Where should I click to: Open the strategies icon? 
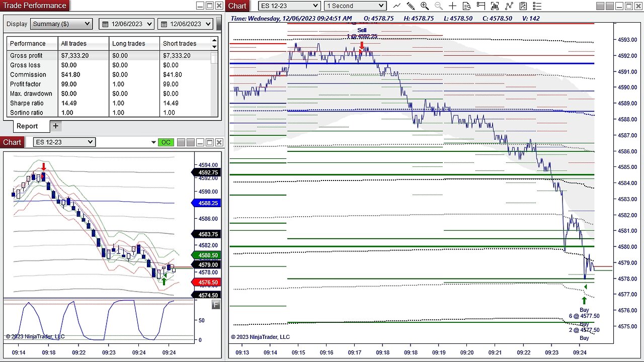523,6
